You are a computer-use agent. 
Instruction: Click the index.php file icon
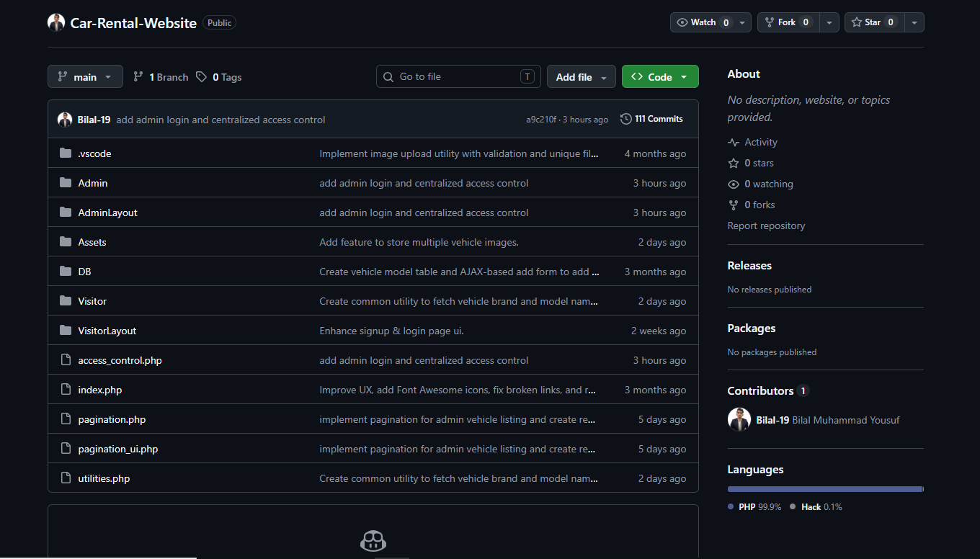66,390
